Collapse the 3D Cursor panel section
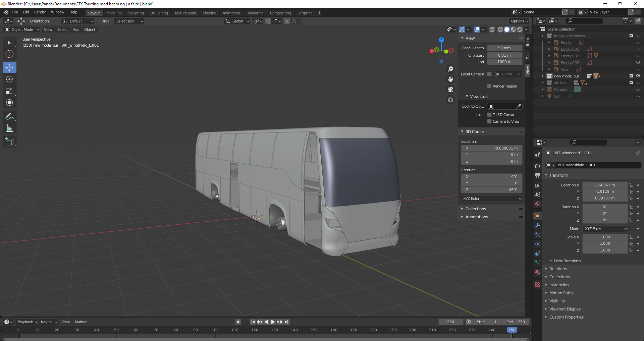 (x=475, y=132)
